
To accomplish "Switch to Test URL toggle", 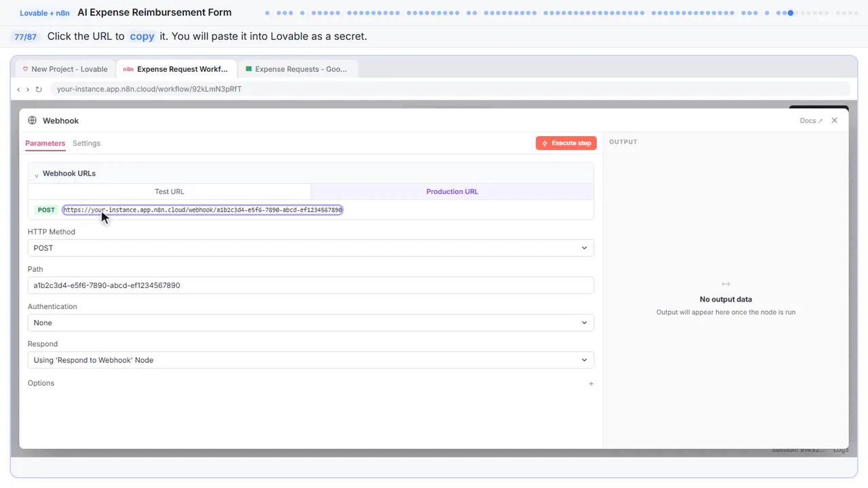I will [x=170, y=192].
